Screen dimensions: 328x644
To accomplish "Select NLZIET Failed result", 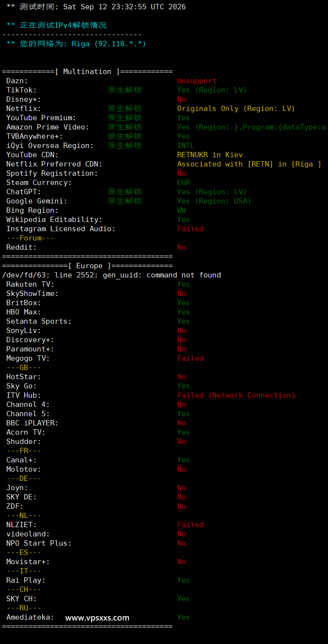I will click(190, 525).
